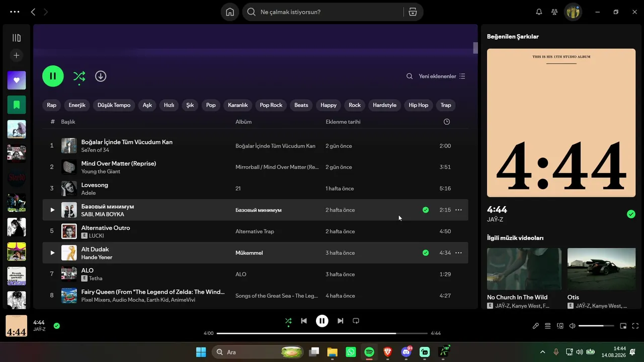The image size is (644, 362).
Task: Open the play queue icon
Action: [548, 326]
